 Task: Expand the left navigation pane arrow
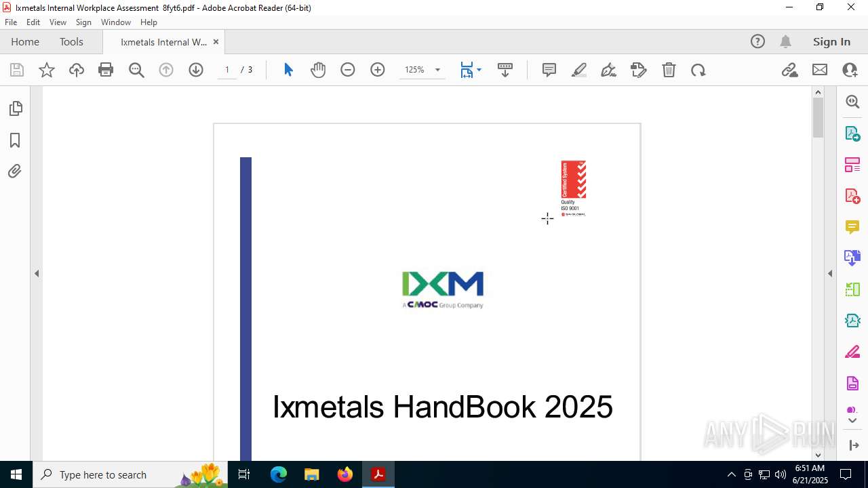click(x=37, y=273)
